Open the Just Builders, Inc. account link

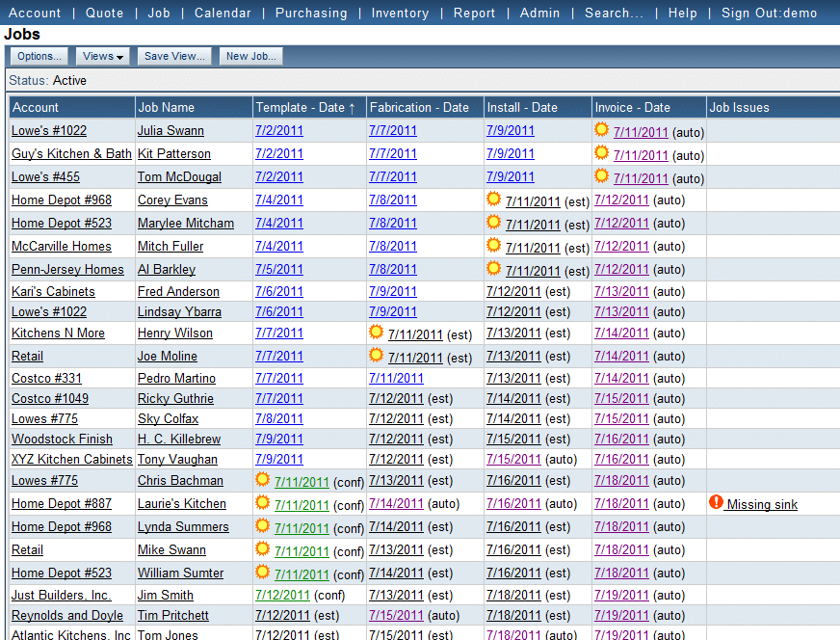pyautogui.click(x=62, y=595)
